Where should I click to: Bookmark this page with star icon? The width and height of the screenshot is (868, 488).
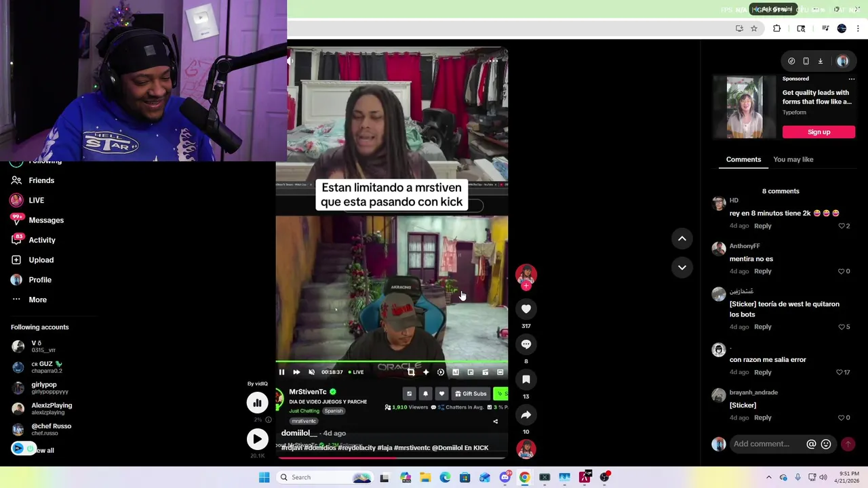click(753, 28)
